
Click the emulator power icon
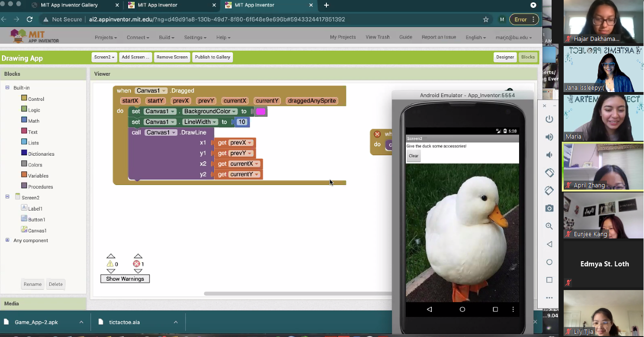[549, 119]
